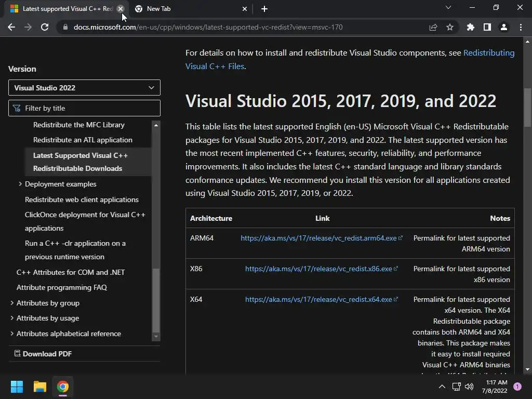
Task: Click the Filter by title field
Action: coord(84,108)
